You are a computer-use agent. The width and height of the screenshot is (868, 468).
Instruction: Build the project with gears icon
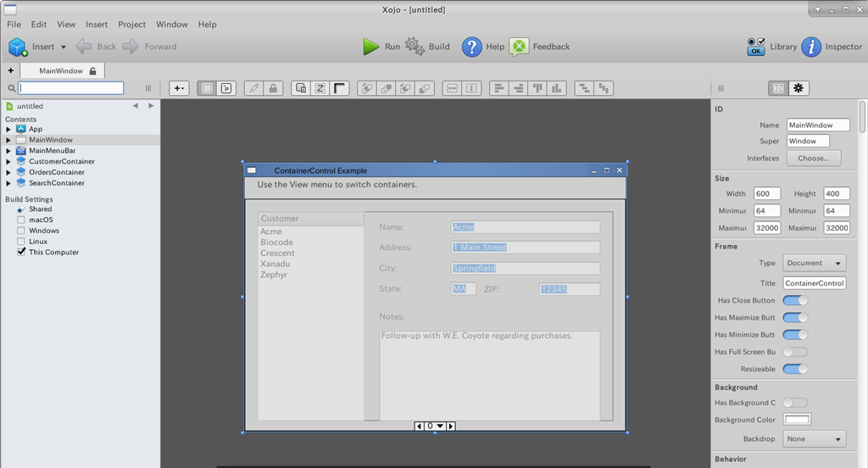(x=427, y=47)
